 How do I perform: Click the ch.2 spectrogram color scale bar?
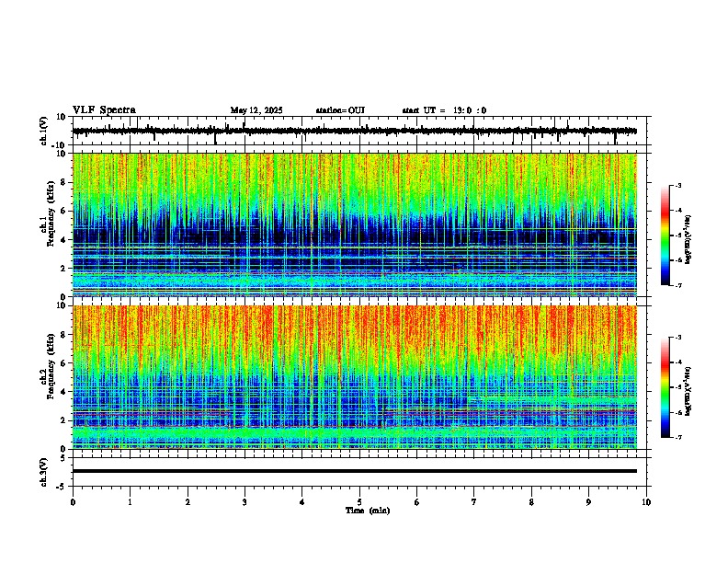point(665,387)
